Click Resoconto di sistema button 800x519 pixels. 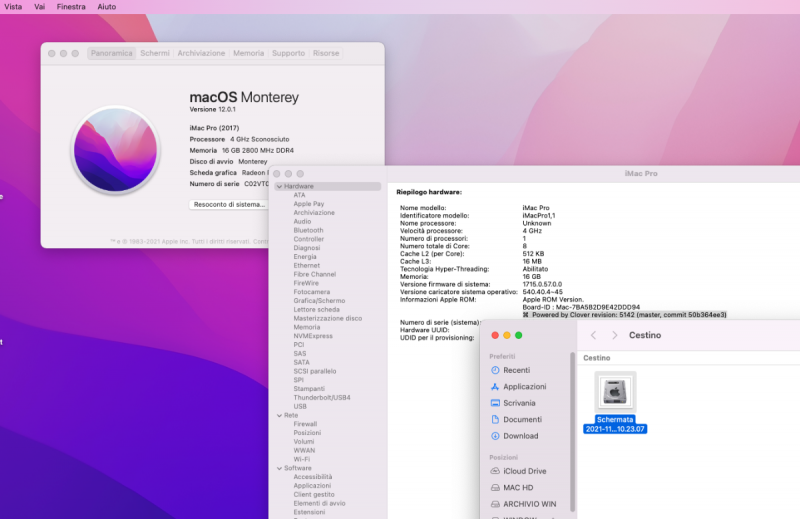(228, 204)
